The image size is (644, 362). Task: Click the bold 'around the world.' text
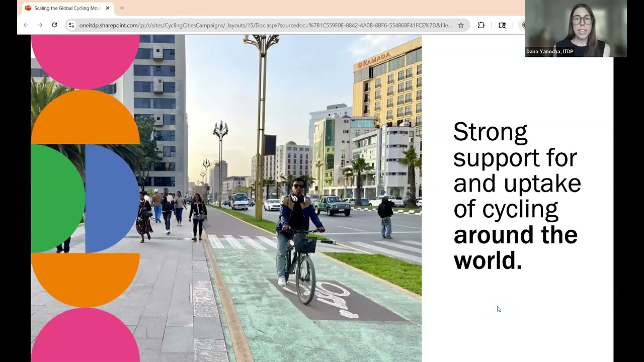point(516,248)
